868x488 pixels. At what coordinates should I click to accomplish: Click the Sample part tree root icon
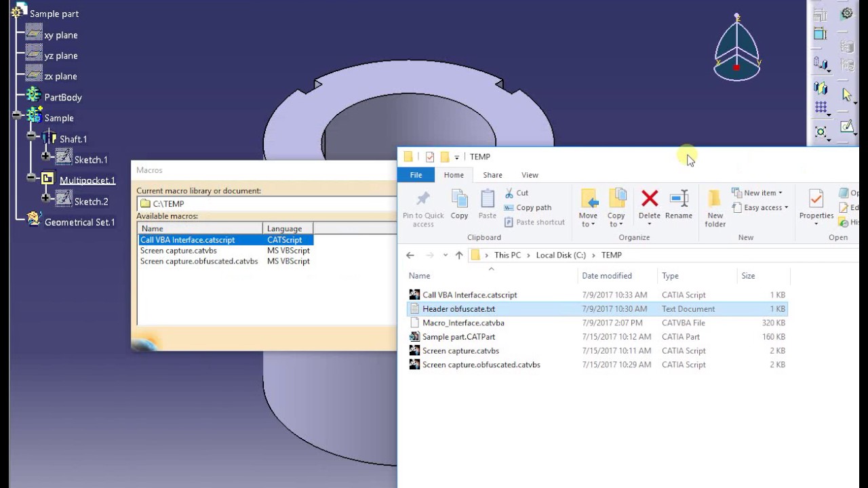(19, 12)
